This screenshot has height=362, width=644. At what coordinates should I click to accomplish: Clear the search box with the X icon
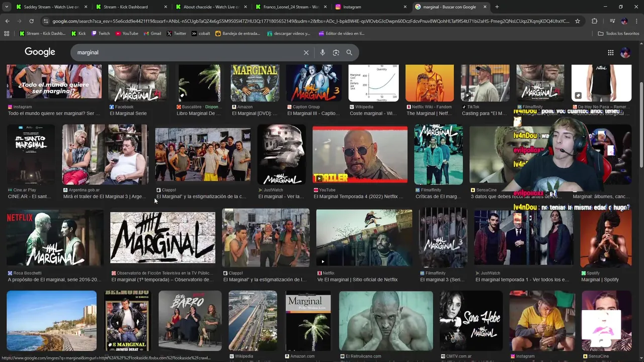pos(306,52)
